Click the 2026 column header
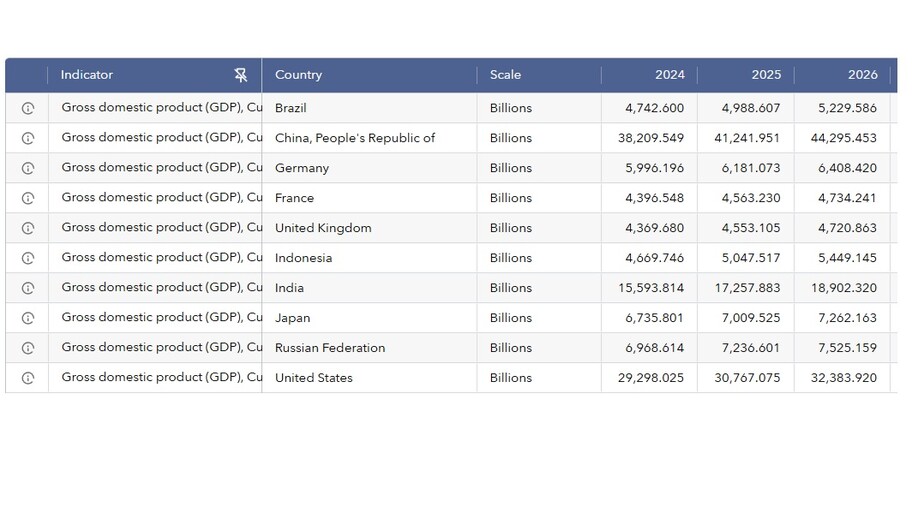Screen dimensions: 912x513 tap(862, 75)
